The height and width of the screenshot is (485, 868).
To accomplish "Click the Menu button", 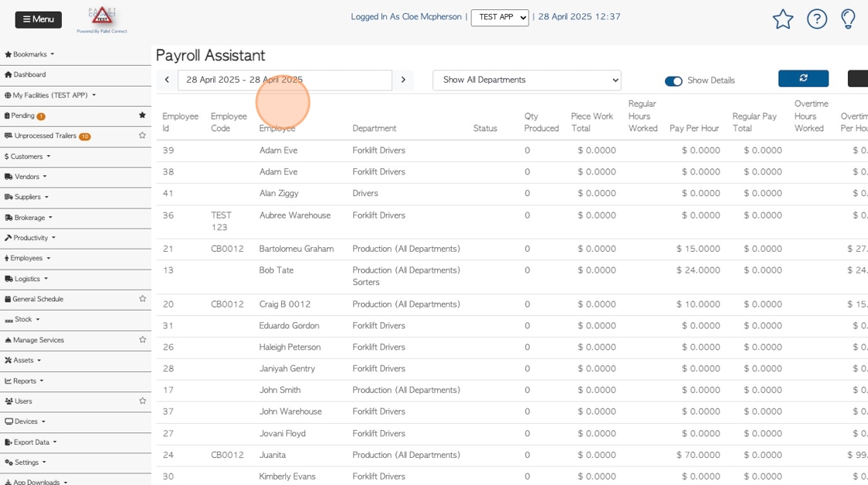I will (38, 19).
